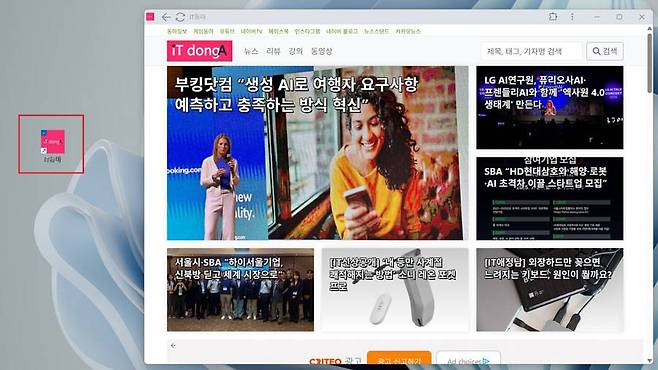Open the 네이버TV link
Viewport: 658px width, 370px height.
[x=251, y=31]
